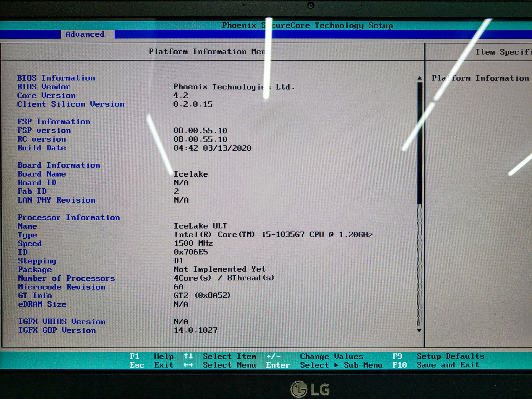
Task: Click the left-right arrows Select Menu icon
Action: (x=188, y=365)
